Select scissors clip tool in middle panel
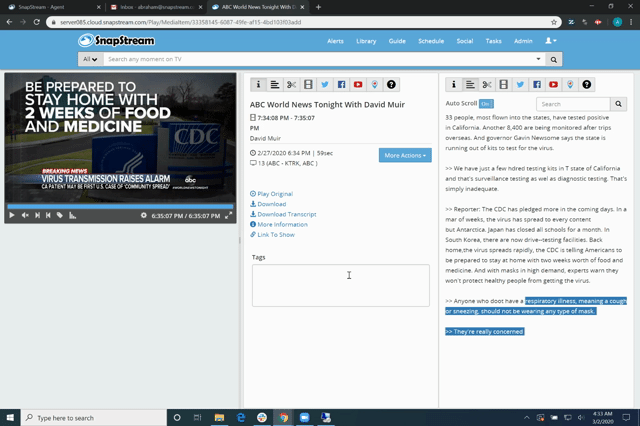Screen dimensions: 640x426 coord(291,84)
